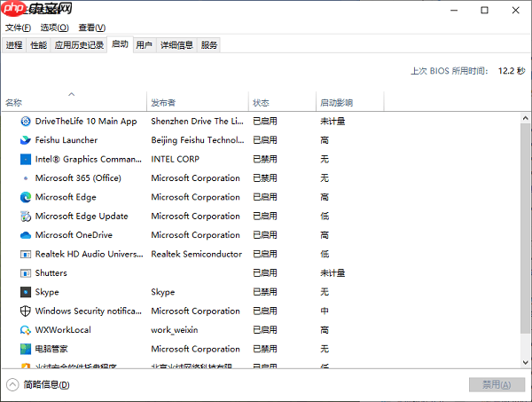Click the 简略信息(D) link
The height and width of the screenshot is (402, 532).
coord(46,384)
